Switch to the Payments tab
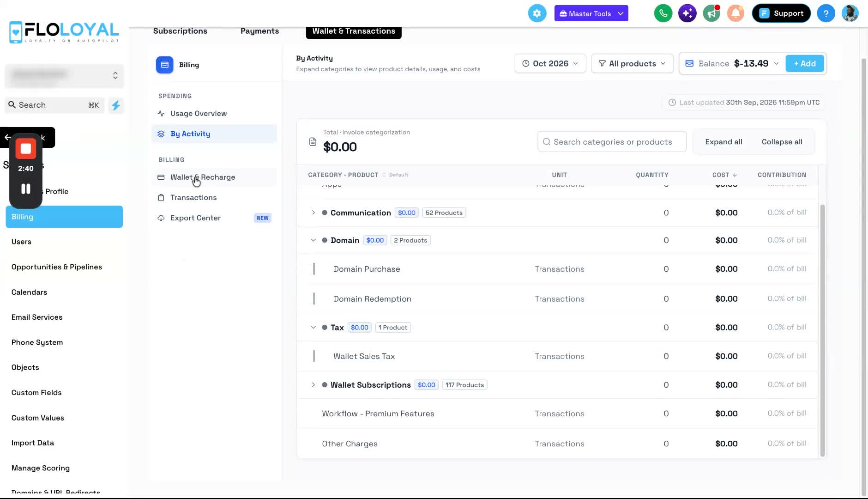This screenshot has height=499, width=868. [259, 31]
